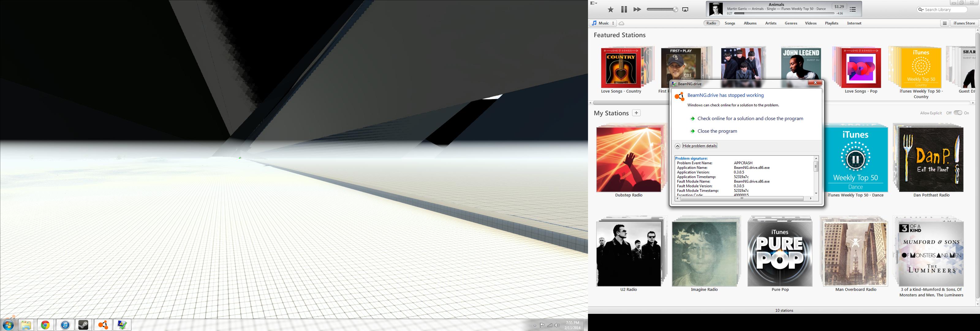Open Windows Explorer from the taskbar

pyautogui.click(x=26, y=325)
